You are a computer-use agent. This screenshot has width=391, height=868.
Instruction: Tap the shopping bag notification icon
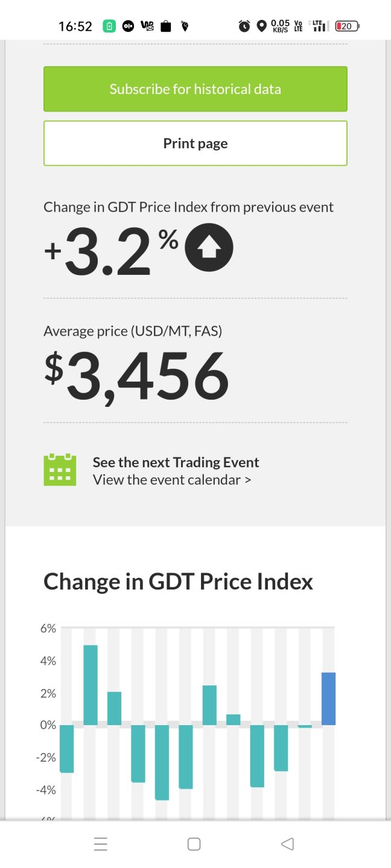[167, 26]
